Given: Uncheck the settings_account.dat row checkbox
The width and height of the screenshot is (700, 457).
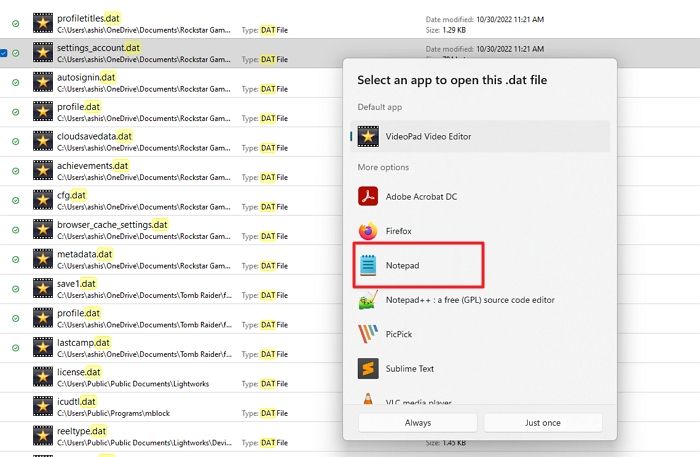Looking at the screenshot, I should pyautogui.click(x=3, y=53).
